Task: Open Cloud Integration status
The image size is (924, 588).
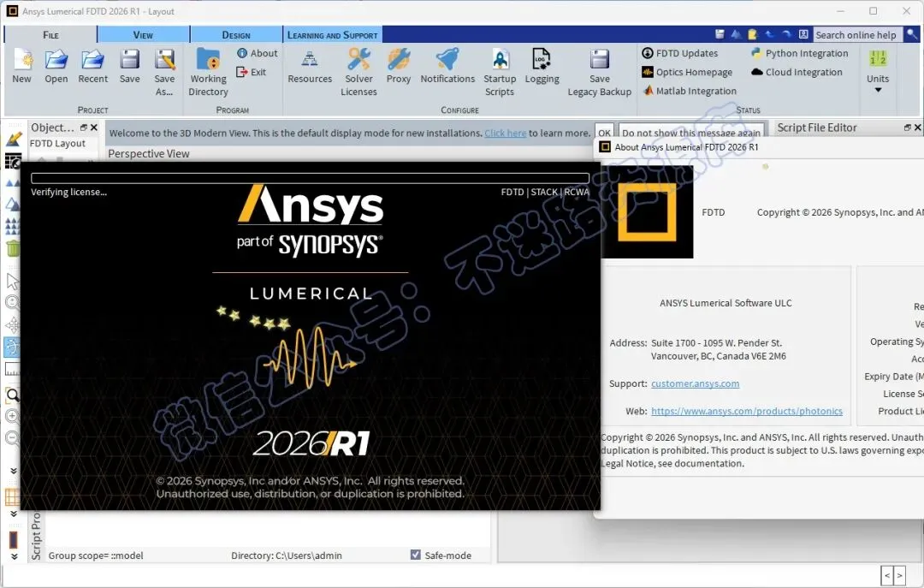Action: 797,72
